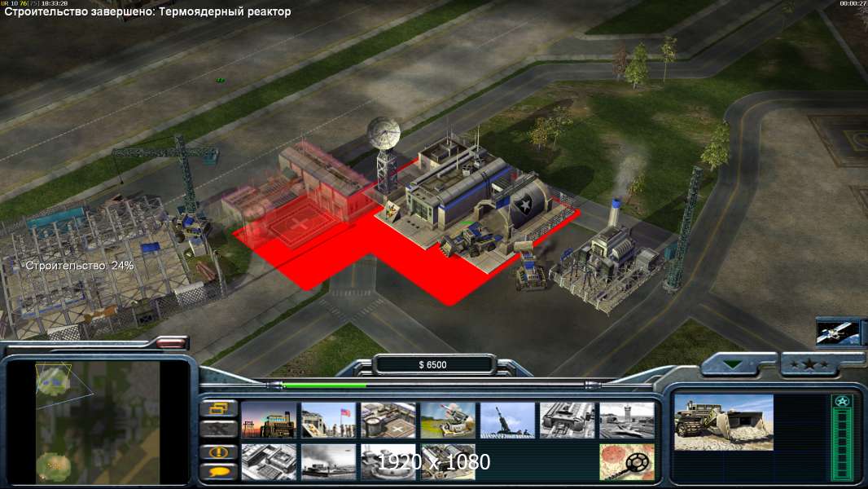Click the greyed superweapon build icon

click(388, 462)
